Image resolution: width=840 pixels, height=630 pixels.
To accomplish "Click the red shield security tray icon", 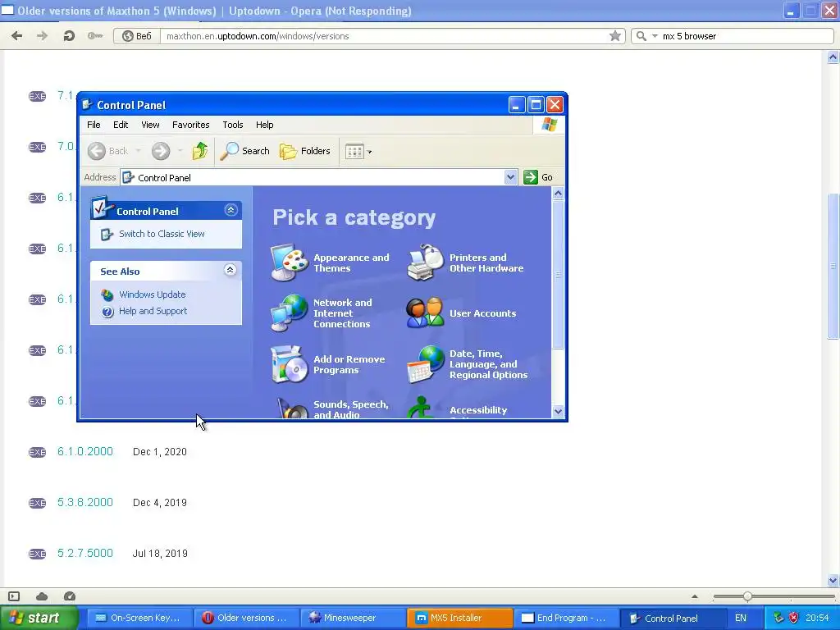I will [794, 619].
